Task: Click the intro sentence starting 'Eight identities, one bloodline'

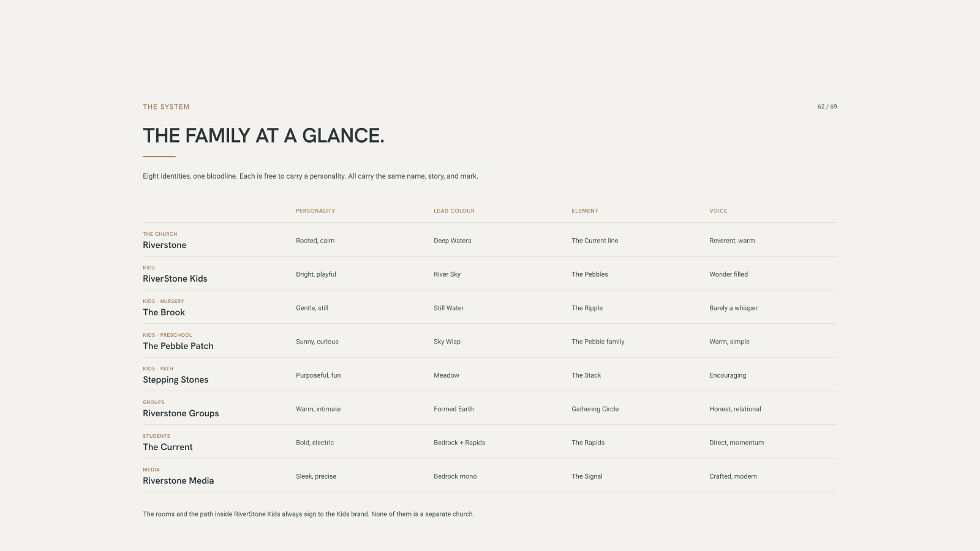Action: [x=311, y=176]
